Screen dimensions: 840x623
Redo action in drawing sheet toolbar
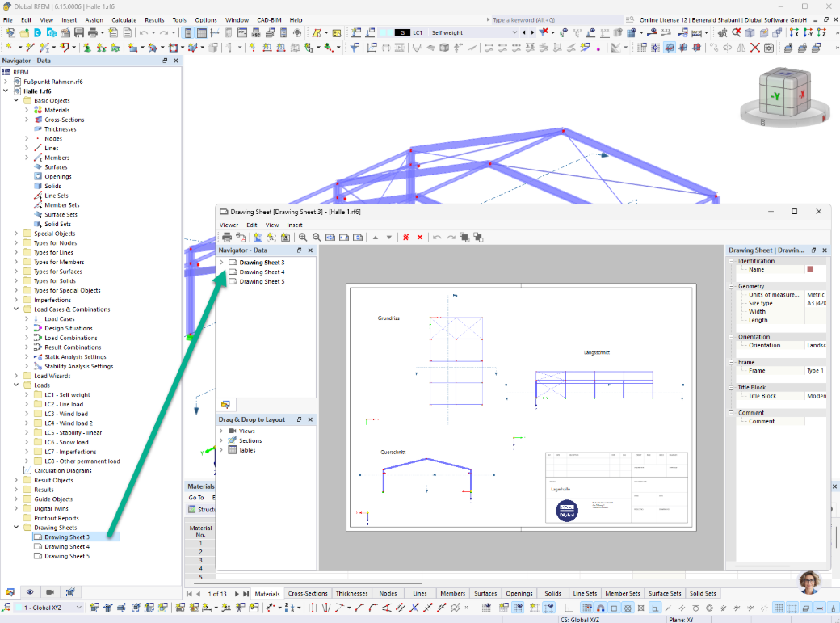tap(451, 237)
